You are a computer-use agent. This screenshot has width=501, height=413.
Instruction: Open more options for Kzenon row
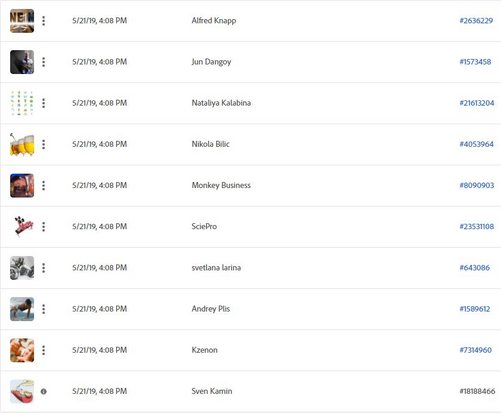tap(44, 350)
